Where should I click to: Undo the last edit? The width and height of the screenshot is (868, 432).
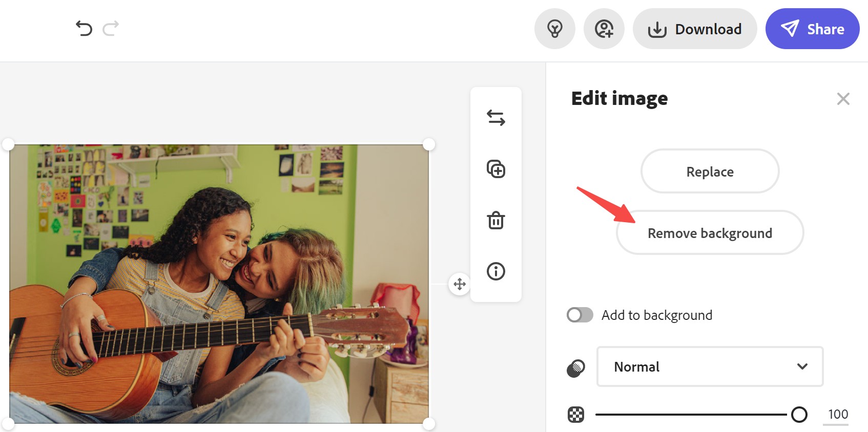(84, 28)
